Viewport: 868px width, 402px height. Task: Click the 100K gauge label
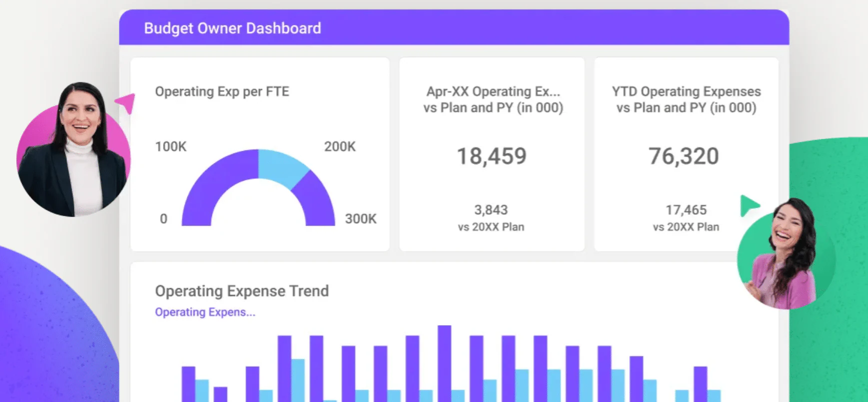(x=170, y=146)
